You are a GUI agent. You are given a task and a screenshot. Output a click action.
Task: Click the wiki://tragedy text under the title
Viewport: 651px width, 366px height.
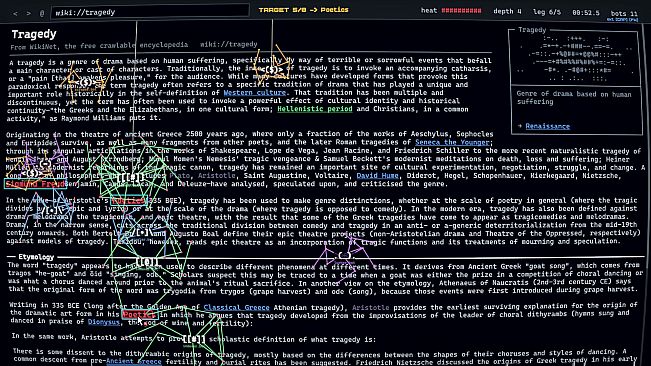coord(229,44)
